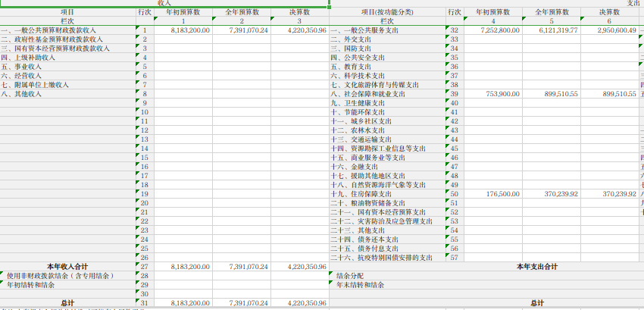Click cell 二十二、灾害防治及应急管理支出

[x=387, y=221]
